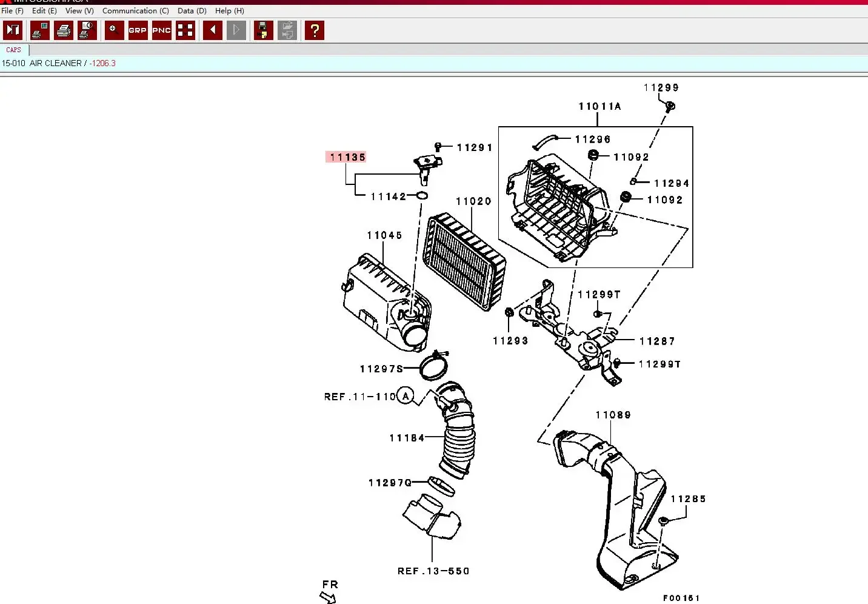Click part number 11297S label
The height and width of the screenshot is (604, 868).
click(x=381, y=369)
